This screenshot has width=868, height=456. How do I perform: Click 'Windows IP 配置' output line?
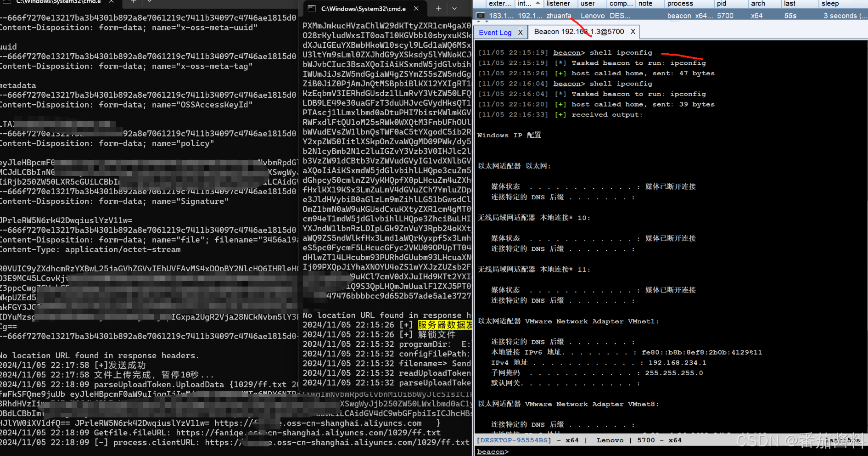(509, 135)
